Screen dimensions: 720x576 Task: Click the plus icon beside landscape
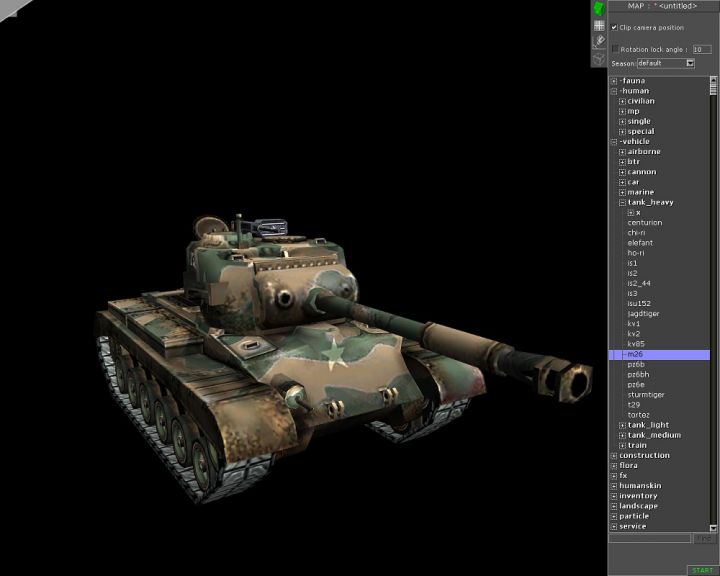click(x=614, y=506)
